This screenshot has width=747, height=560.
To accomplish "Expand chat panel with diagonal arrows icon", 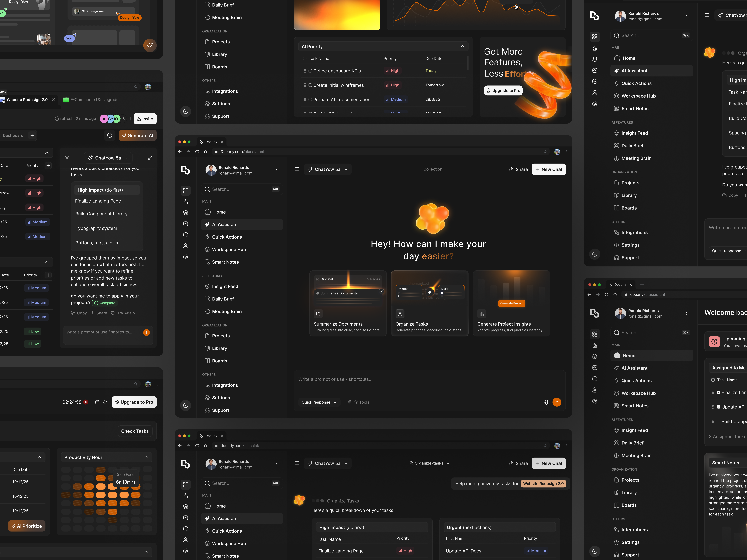I will pyautogui.click(x=150, y=158).
